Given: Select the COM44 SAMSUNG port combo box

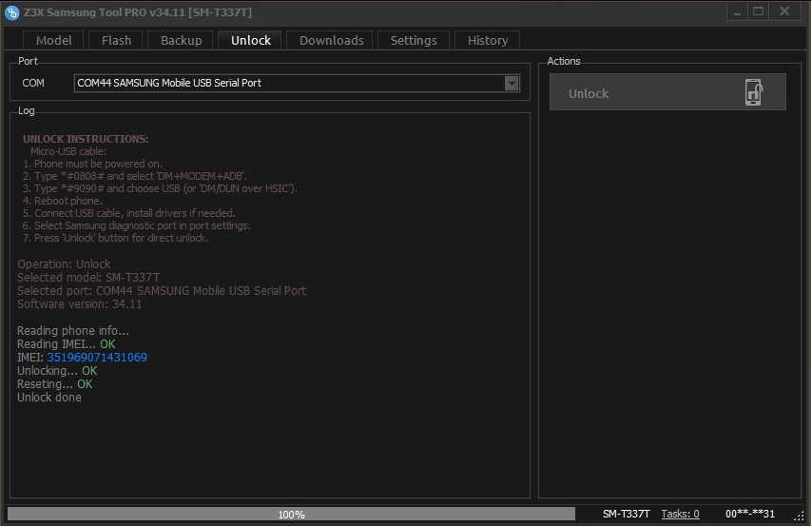Looking at the screenshot, I should pos(297,84).
